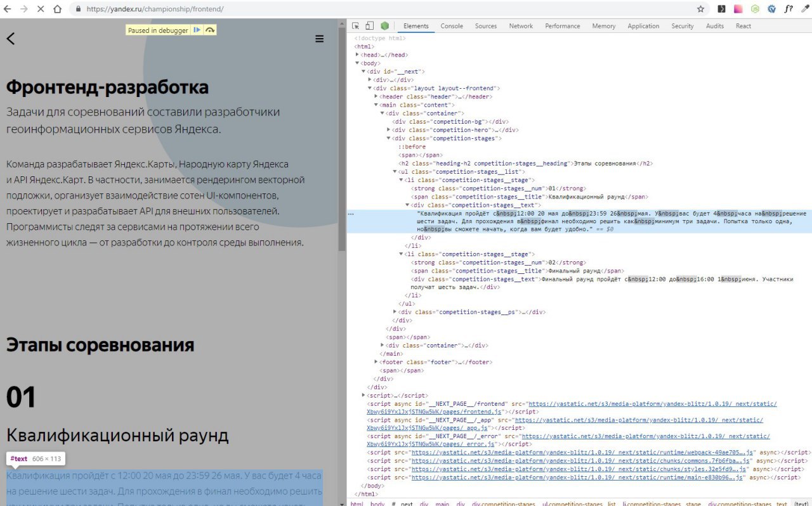Click the Квалификационный раунд title on page
Viewport: 812px width, 506px height.
click(117, 436)
